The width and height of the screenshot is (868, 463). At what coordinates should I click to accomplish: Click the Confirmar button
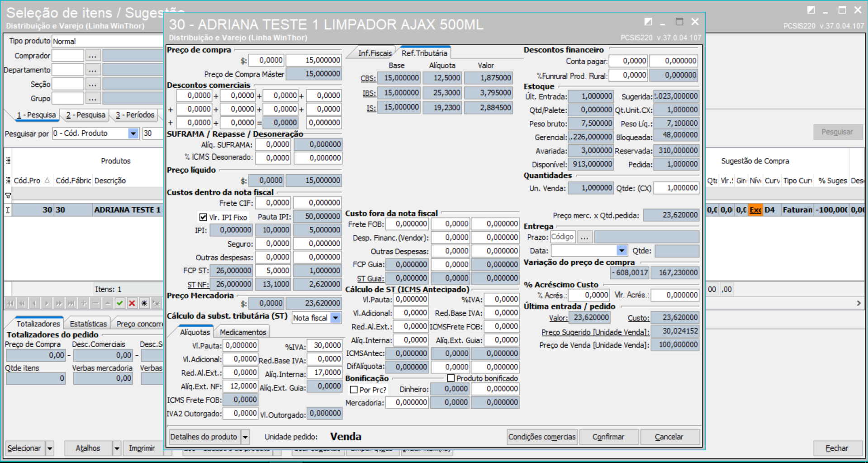click(608, 437)
